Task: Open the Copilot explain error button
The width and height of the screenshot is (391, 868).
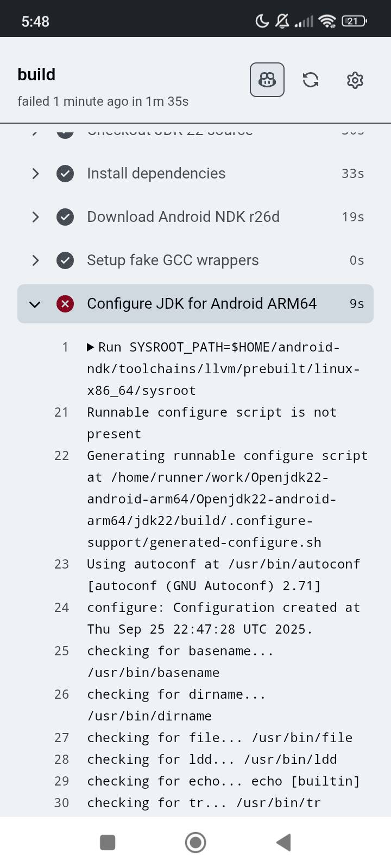Action: (267, 80)
